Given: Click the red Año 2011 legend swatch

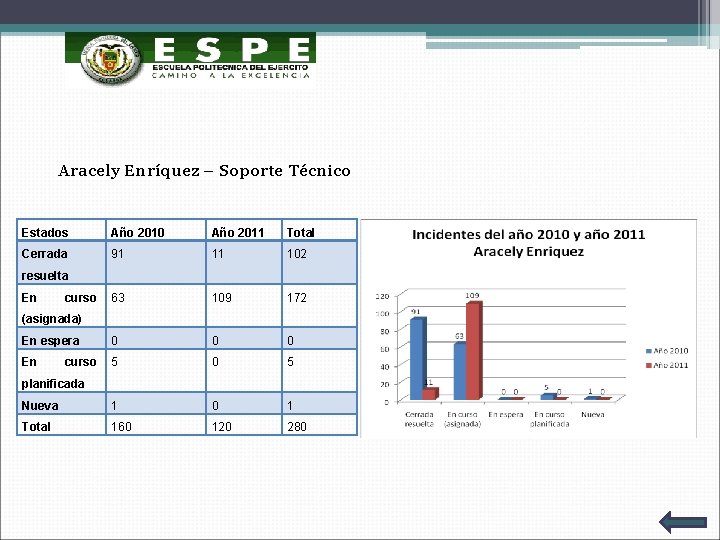Looking at the screenshot, I should [649, 366].
